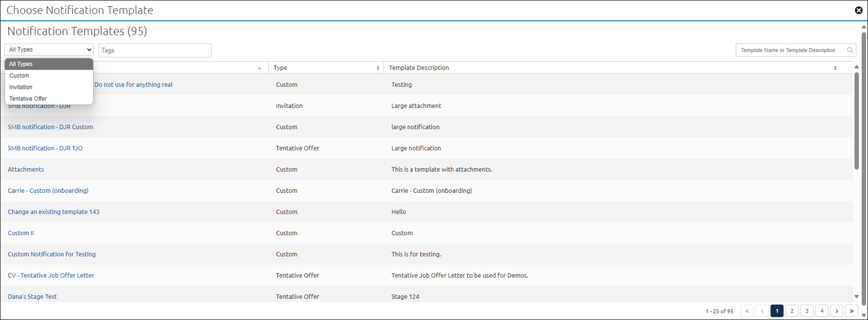Click Custom type in the Attachments row
Viewport: 868px width, 320px height.
pyautogui.click(x=287, y=169)
